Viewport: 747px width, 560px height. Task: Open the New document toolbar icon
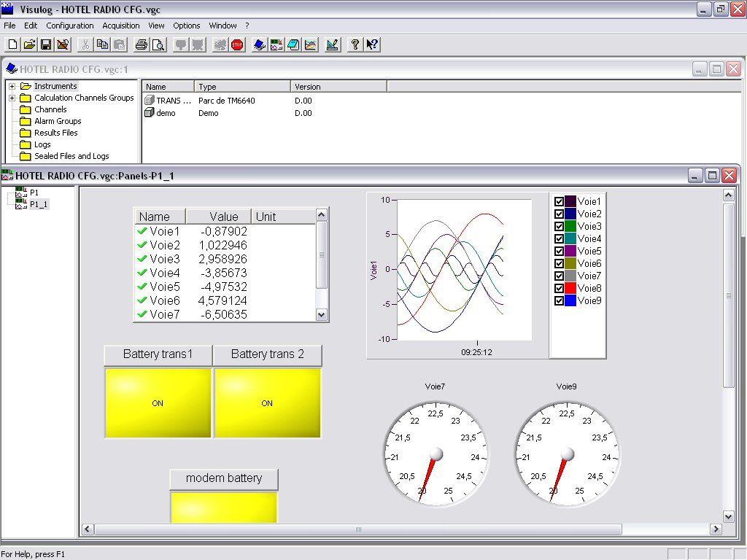point(12,44)
